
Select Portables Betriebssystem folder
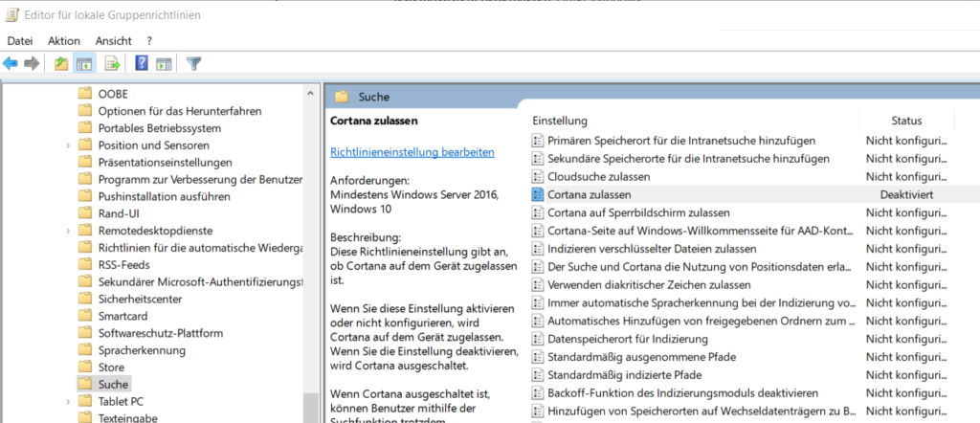[x=160, y=128]
